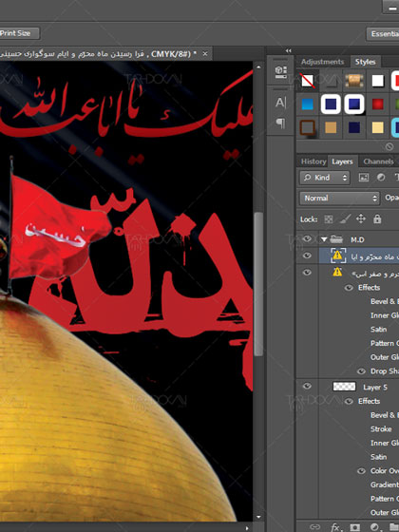Toggle Effects visibility on second text layer
The image size is (399, 532).
tap(349, 288)
